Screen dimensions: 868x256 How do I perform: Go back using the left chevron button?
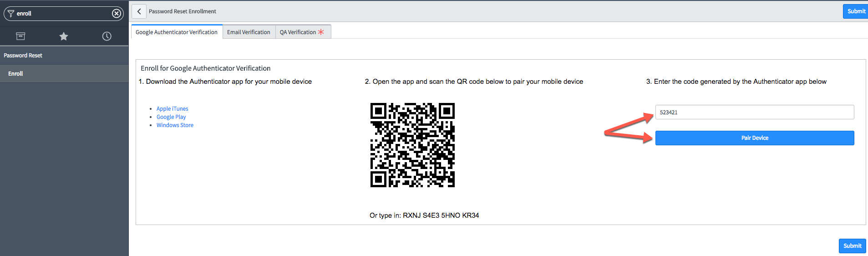click(x=139, y=11)
